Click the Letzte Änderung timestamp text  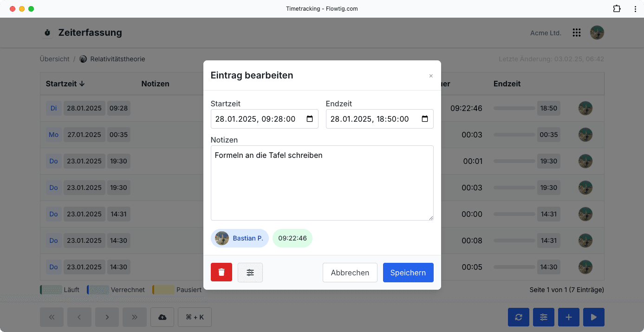[x=551, y=59]
